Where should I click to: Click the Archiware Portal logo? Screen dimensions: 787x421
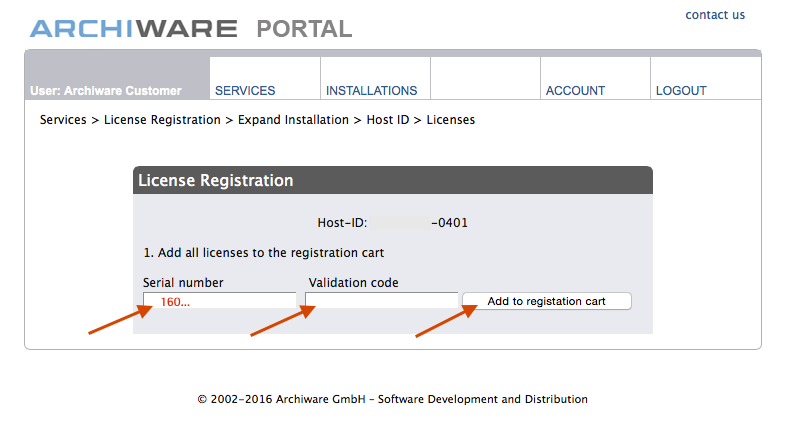point(190,28)
